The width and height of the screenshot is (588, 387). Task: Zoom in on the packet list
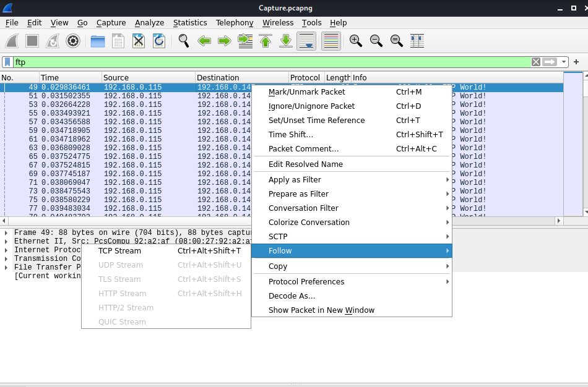pyautogui.click(x=355, y=41)
